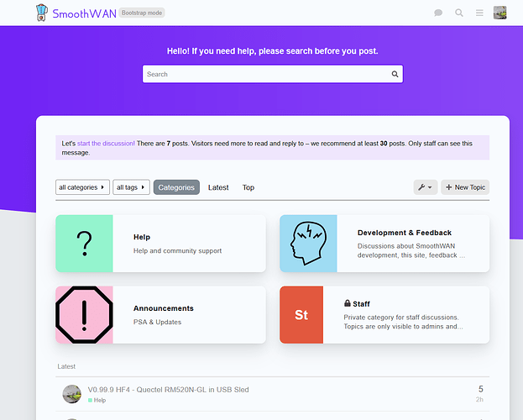523x420 pixels.
Task: Click the red St Staff tile
Action: [301, 315]
